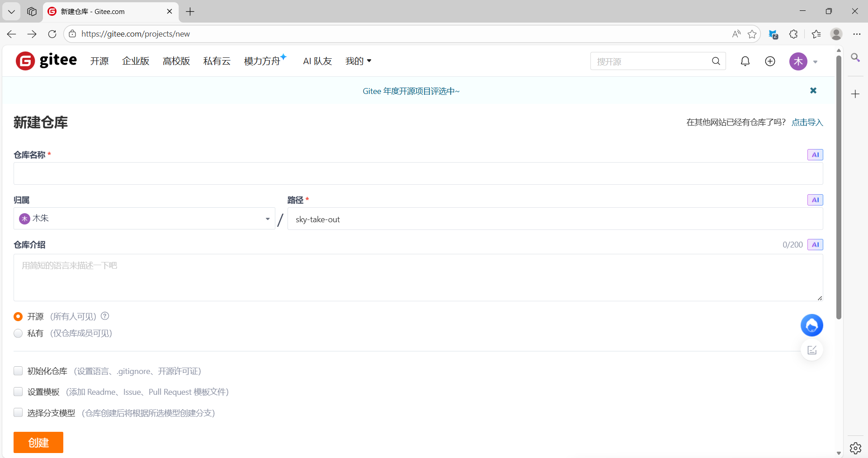Screen dimensions: 868x458
Task: Open the 我的 dropdown menu
Action: pos(358,61)
